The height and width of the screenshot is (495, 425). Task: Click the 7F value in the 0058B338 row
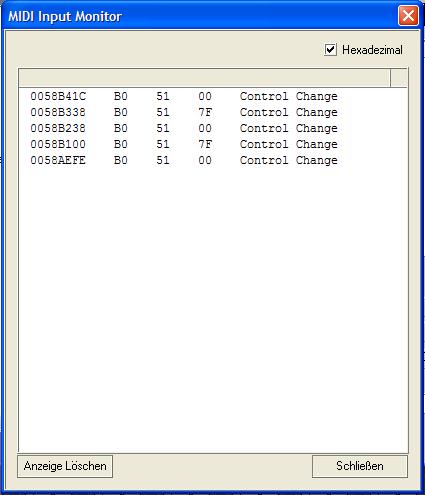205,112
